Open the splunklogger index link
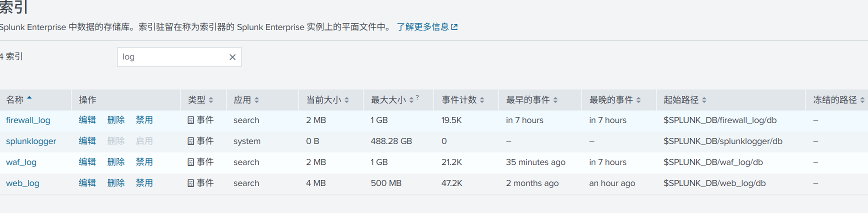 tap(31, 141)
